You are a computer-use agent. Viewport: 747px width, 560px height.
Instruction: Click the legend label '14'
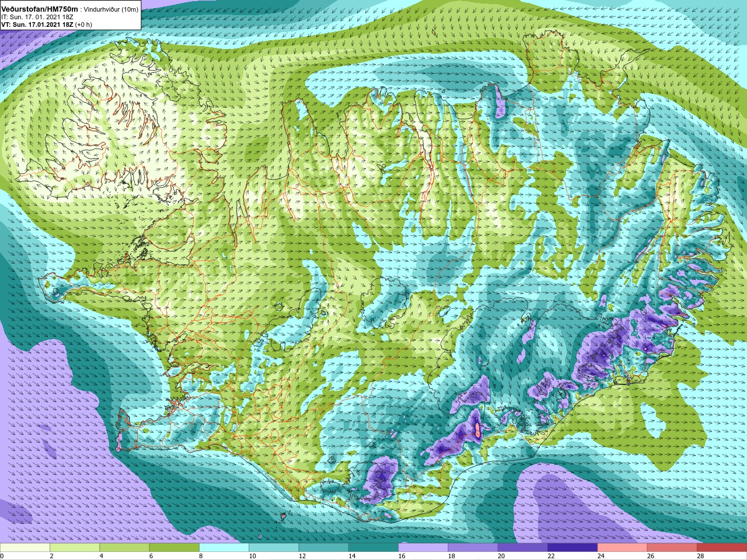coord(352,556)
